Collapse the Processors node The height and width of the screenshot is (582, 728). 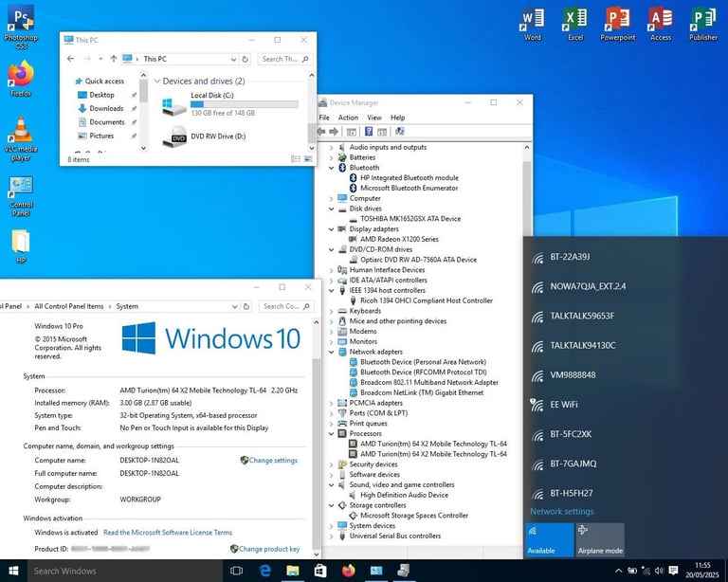click(331, 433)
